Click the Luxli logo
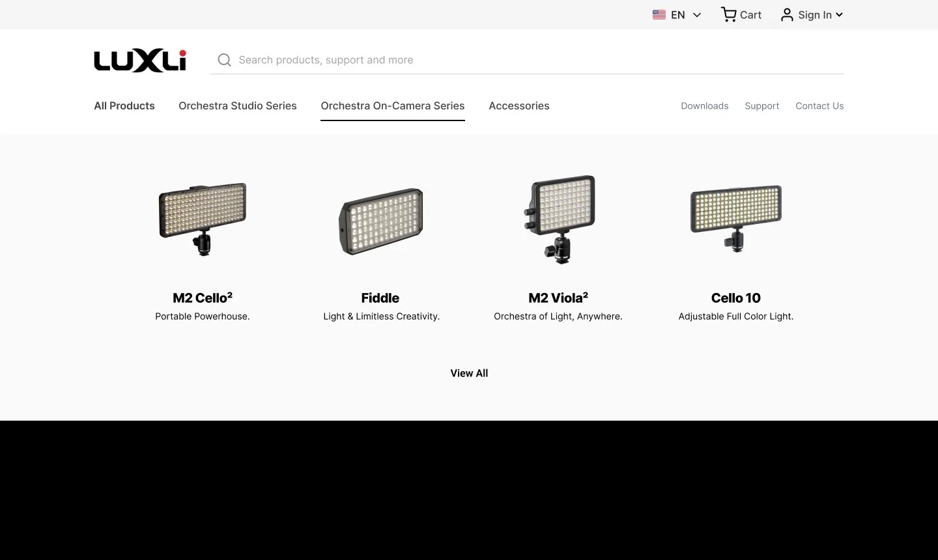 tap(140, 61)
